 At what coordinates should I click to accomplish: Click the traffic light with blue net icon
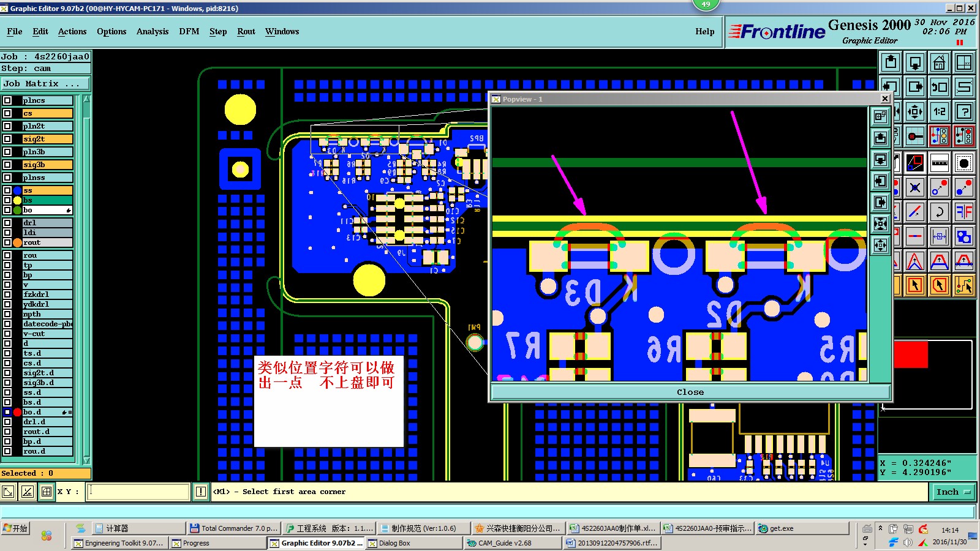coord(940,136)
